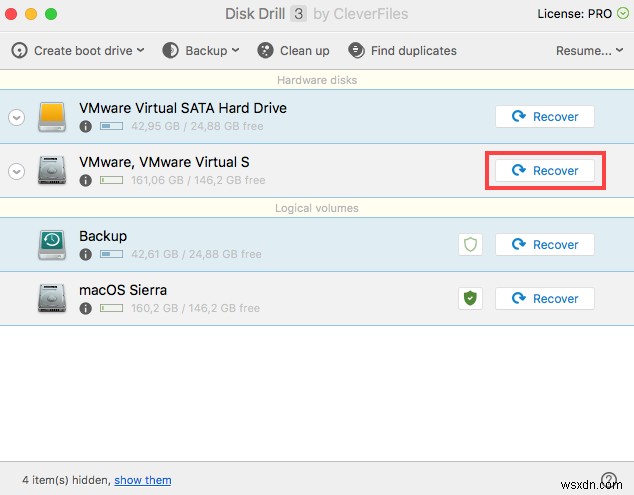Open the Resume dropdown menu
Image resolution: width=634 pixels, height=495 pixels.
(x=588, y=50)
